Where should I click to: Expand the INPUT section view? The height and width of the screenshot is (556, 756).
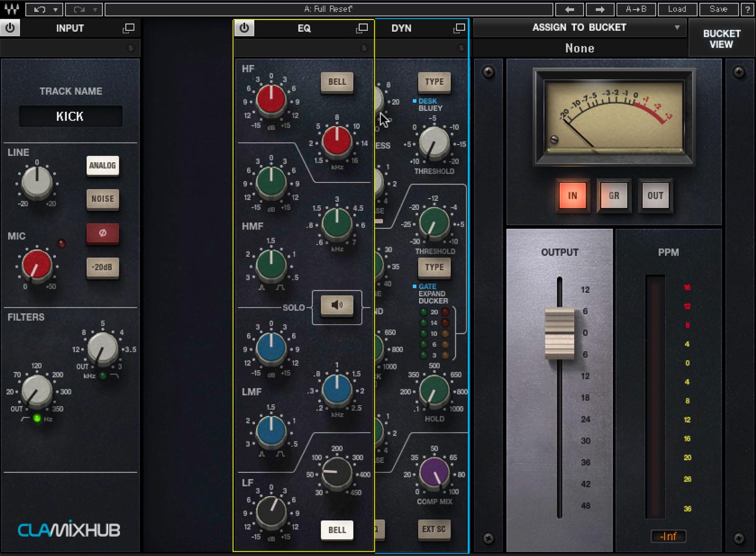pos(129,29)
